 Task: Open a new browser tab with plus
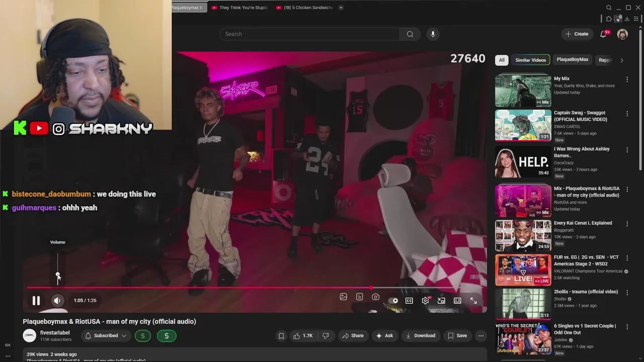[x=341, y=8]
